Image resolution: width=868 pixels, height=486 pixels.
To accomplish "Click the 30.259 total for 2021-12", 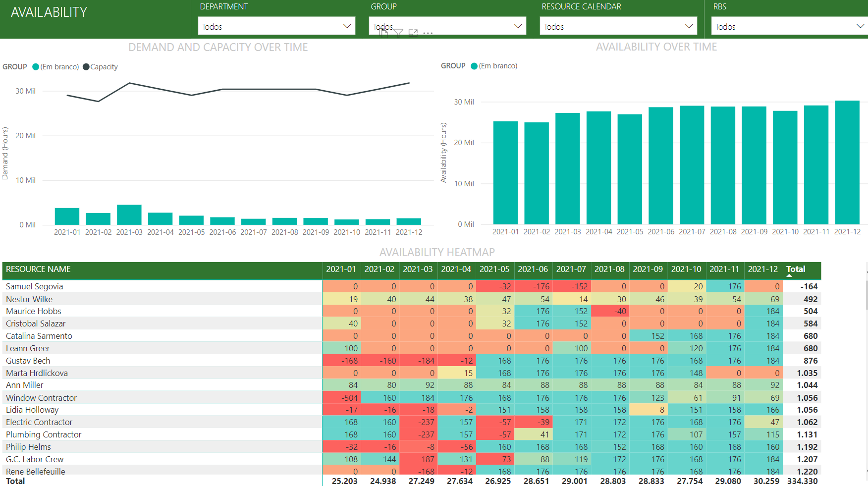I will pyautogui.click(x=766, y=481).
